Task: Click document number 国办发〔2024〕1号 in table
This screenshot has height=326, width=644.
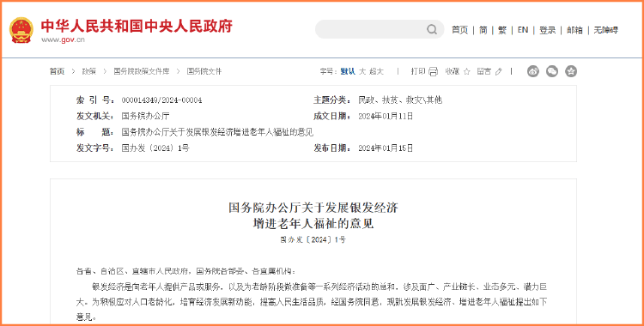Action: 155,148
